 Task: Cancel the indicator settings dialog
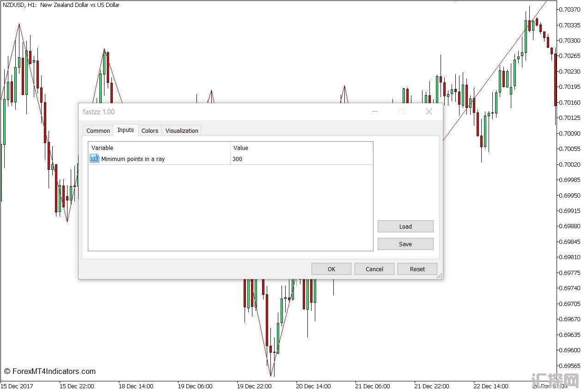click(374, 269)
